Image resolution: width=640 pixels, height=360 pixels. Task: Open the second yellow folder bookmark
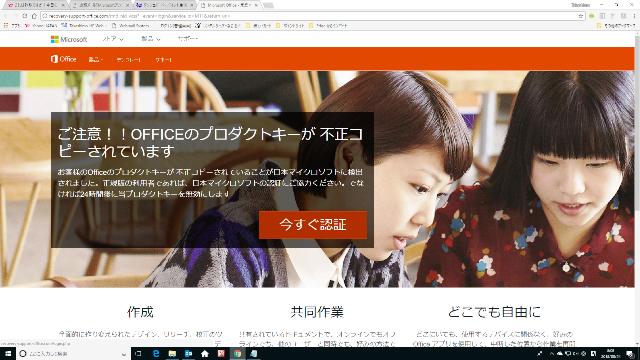pos(290,26)
